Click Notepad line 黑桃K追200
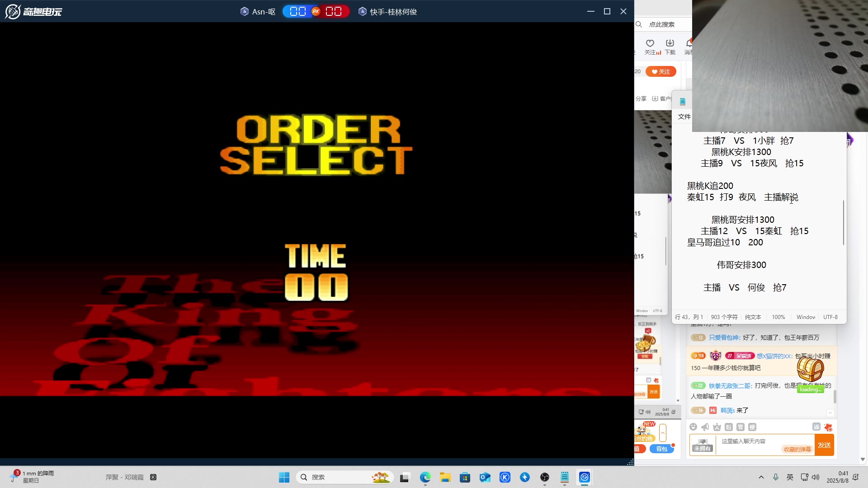 (x=710, y=186)
